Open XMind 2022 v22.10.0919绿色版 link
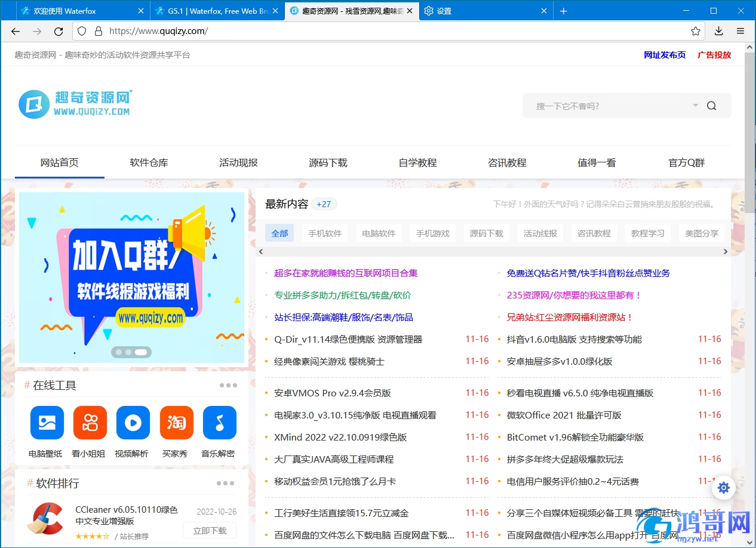Image resolution: width=756 pixels, height=548 pixels. pyautogui.click(x=340, y=437)
